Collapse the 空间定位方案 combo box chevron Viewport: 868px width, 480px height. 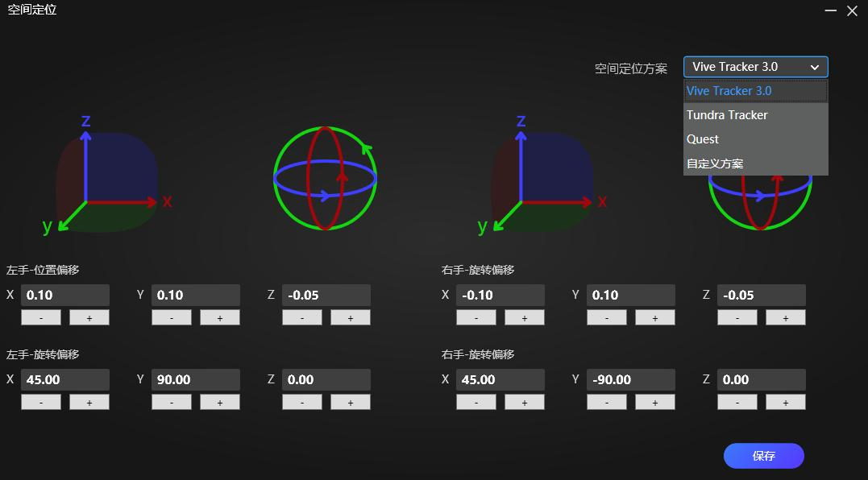click(815, 68)
